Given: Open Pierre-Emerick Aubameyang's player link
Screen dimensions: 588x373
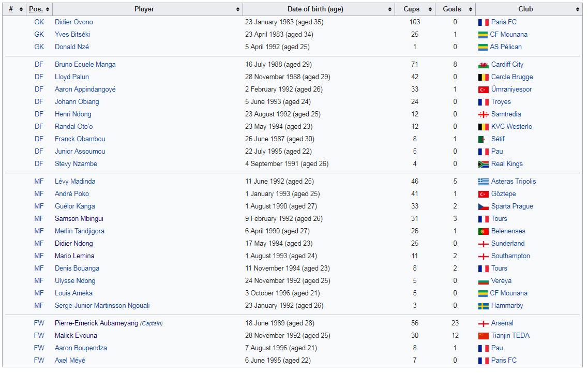Looking at the screenshot, I should click(x=96, y=323).
